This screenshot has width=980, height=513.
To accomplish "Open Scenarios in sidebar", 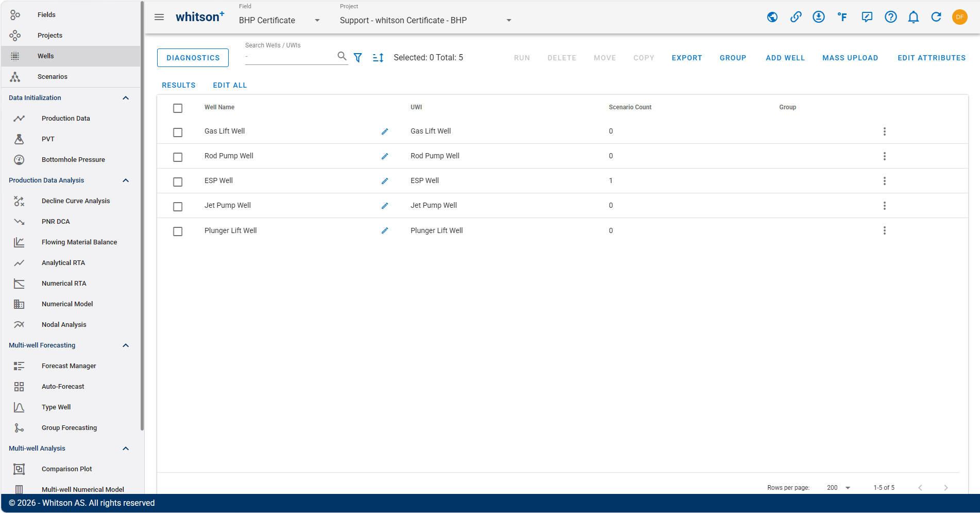I will 71,77.
